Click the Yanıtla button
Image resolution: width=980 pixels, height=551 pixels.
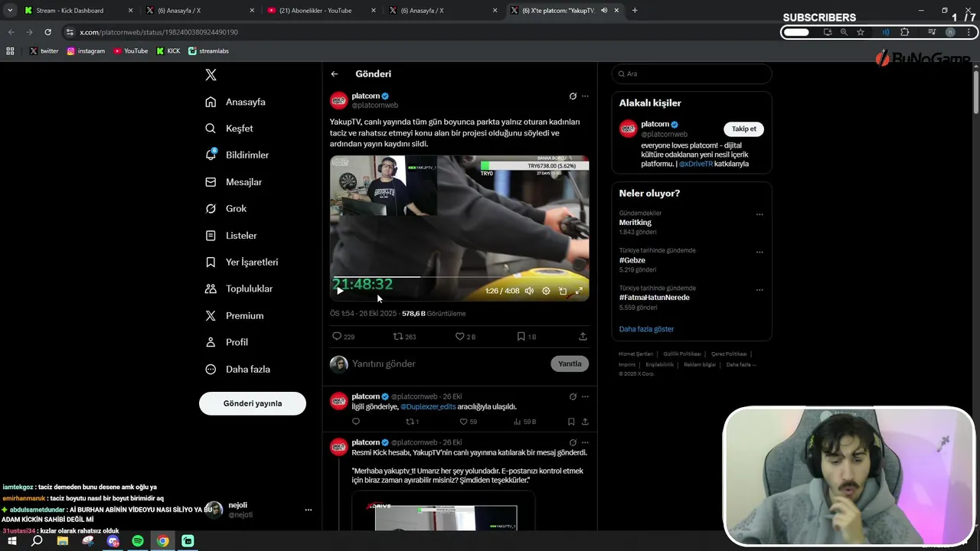point(570,364)
